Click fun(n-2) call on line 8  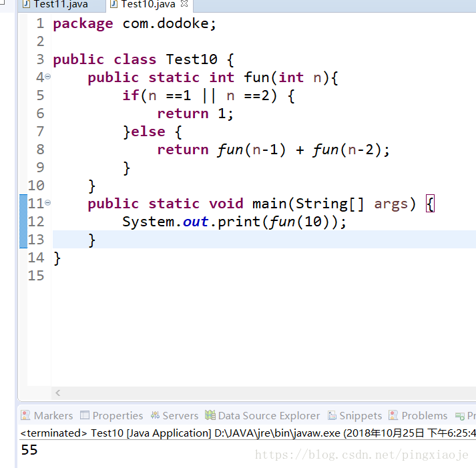[347, 150]
